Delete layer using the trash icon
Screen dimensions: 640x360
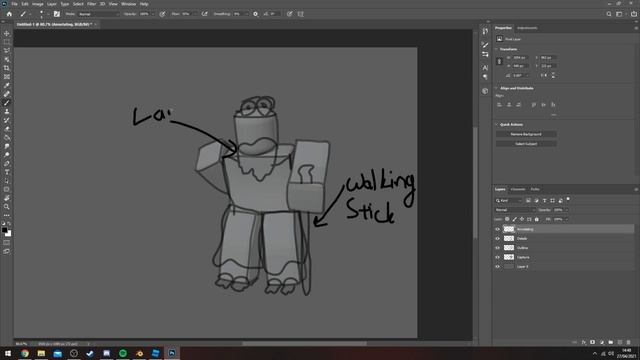[629, 342]
